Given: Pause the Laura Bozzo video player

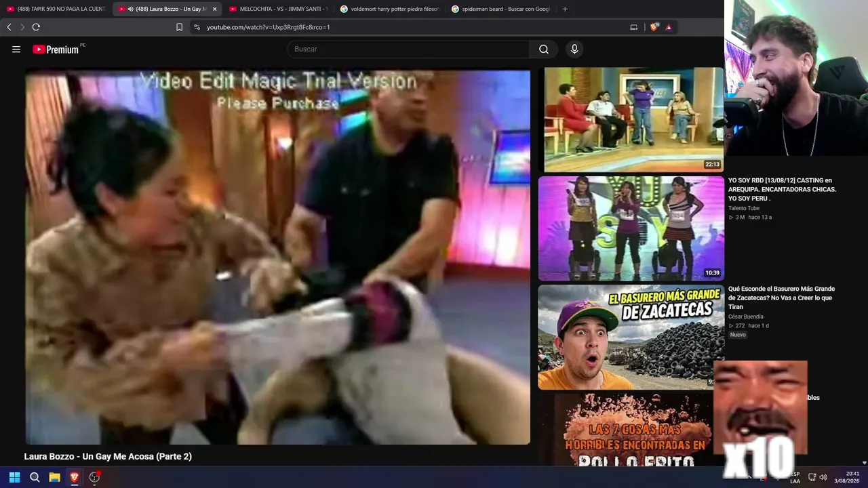Looking at the screenshot, I should pyautogui.click(x=277, y=258).
